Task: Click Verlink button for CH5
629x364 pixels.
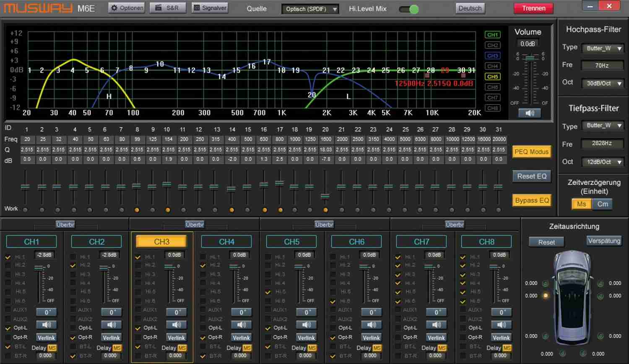Action: (x=307, y=338)
